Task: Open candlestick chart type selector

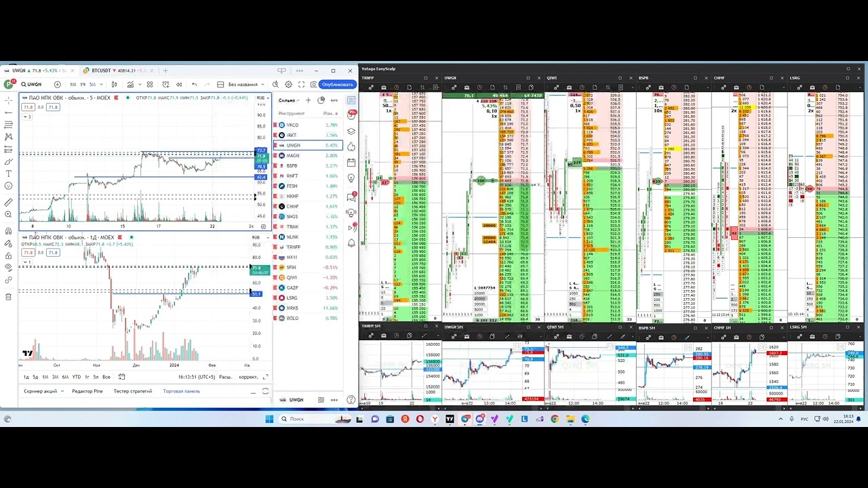Action: (115, 84)
